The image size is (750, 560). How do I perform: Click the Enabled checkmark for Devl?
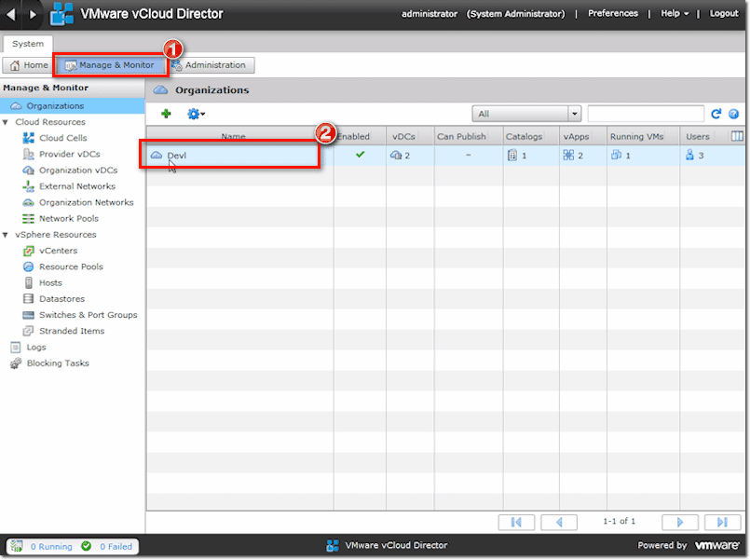point(361,154)
